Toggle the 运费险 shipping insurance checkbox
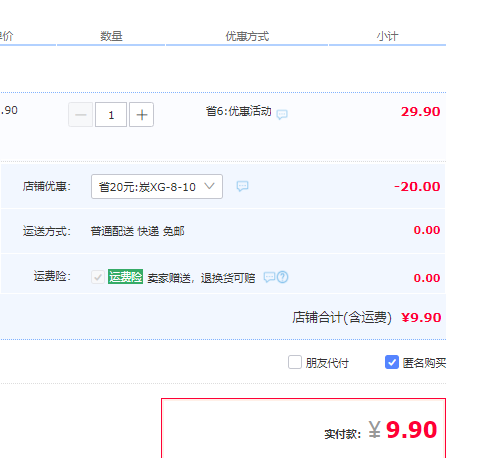Viewport: 484px width, 458px height. 98,277
